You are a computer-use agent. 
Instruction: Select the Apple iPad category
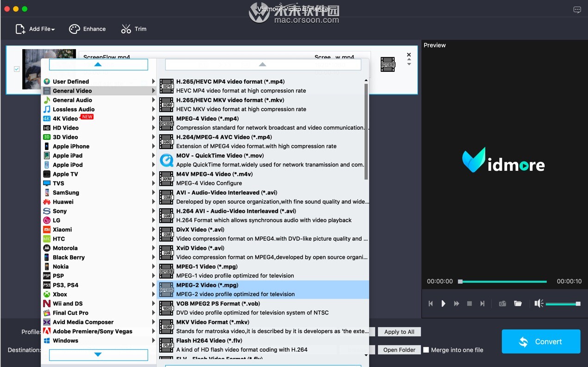point(99,156)
